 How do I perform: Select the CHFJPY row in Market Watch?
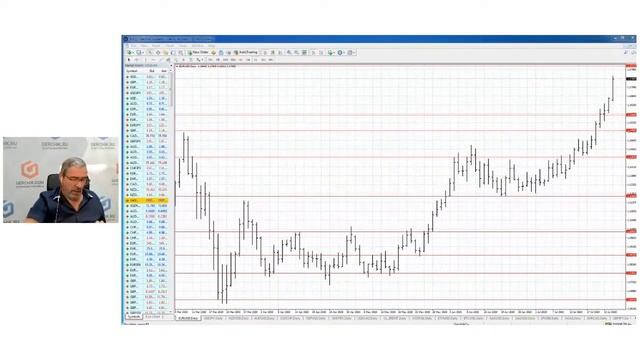point(147,168)
